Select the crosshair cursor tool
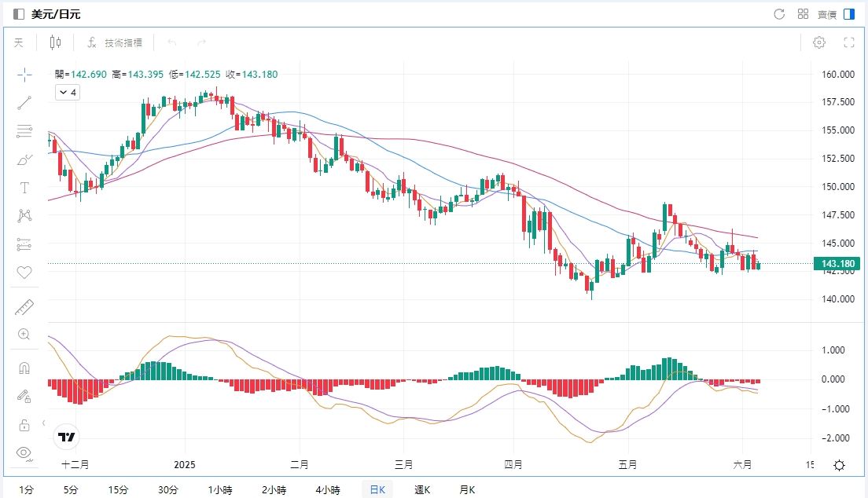The image size is (868, 498). click(x=24, y=75)
